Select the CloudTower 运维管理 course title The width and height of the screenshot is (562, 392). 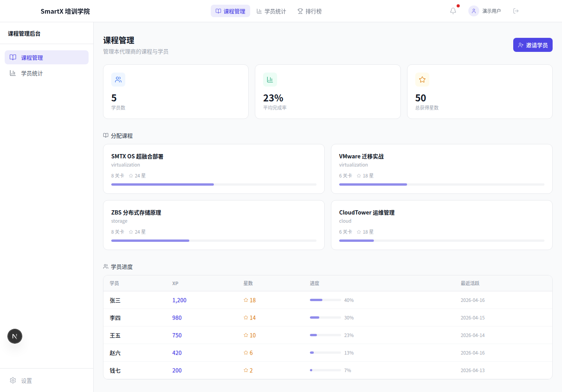point(366,213)
